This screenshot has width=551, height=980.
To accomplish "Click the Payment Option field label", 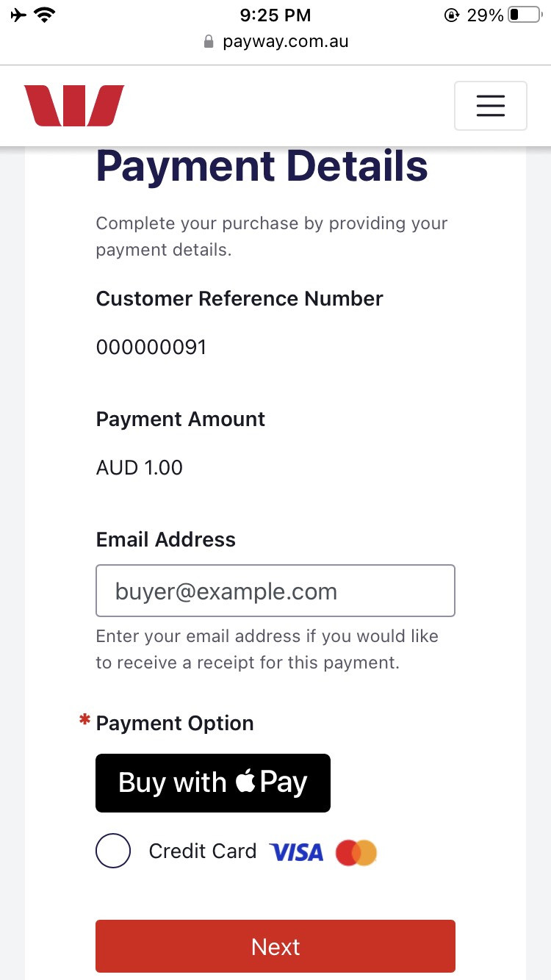I will (175, 723).
